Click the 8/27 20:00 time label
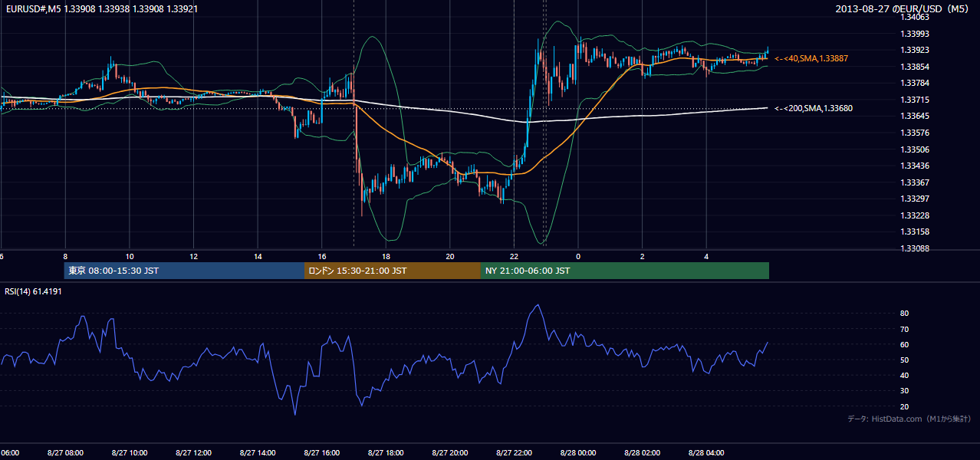The width and height of the screenshot is (980, 460). coord(450,452)
